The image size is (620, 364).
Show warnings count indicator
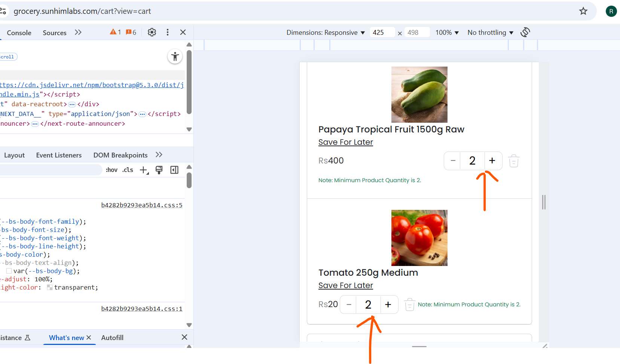click(x=115, y=32)
